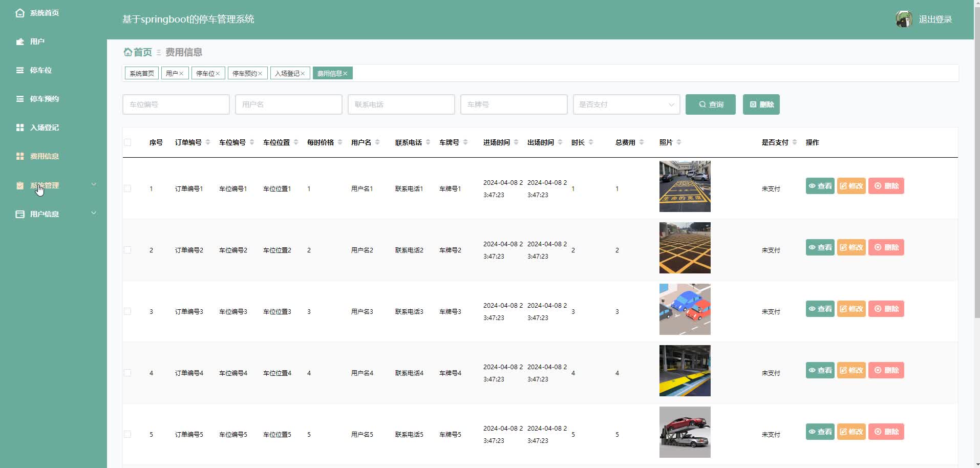Click the 删除 button beside 查询
This screenshot has height=468, width=980.
[761, 104]
